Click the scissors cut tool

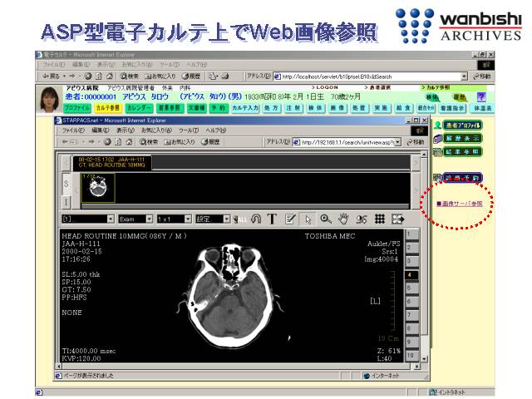pos(361,219)
